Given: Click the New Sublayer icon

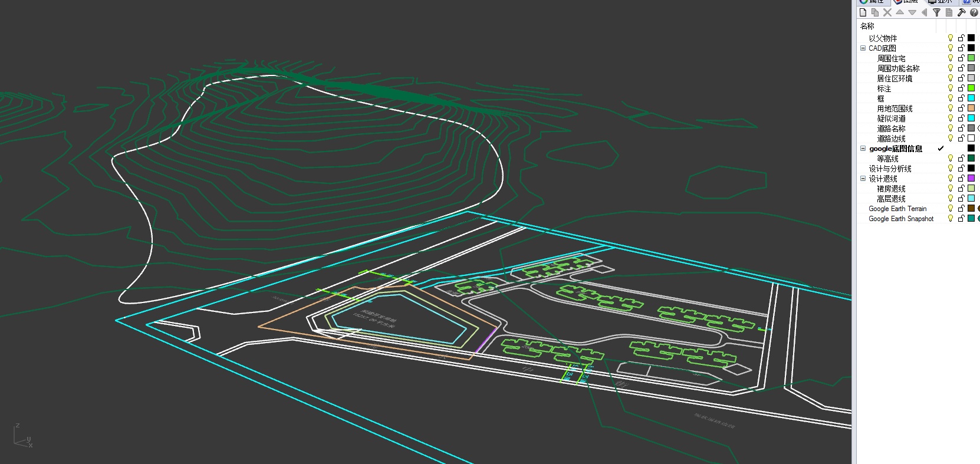Looking at the screenshot, I should (875, 12).
